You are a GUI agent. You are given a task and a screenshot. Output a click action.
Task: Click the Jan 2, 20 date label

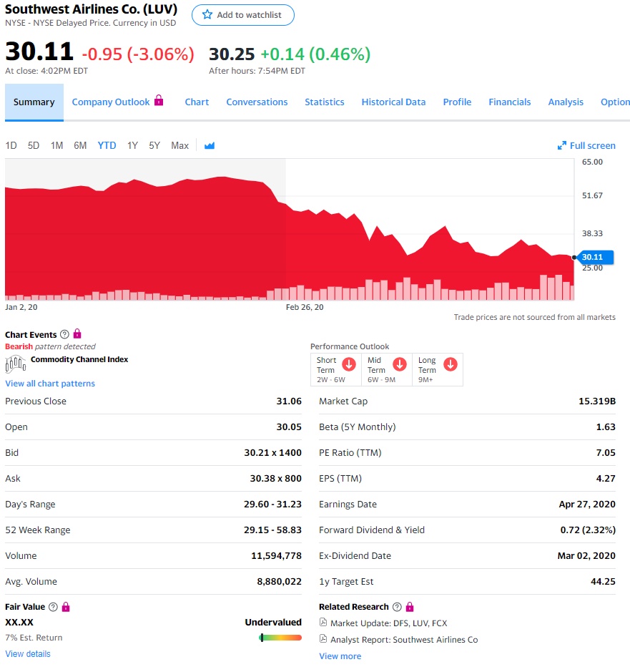coord(21,307)
